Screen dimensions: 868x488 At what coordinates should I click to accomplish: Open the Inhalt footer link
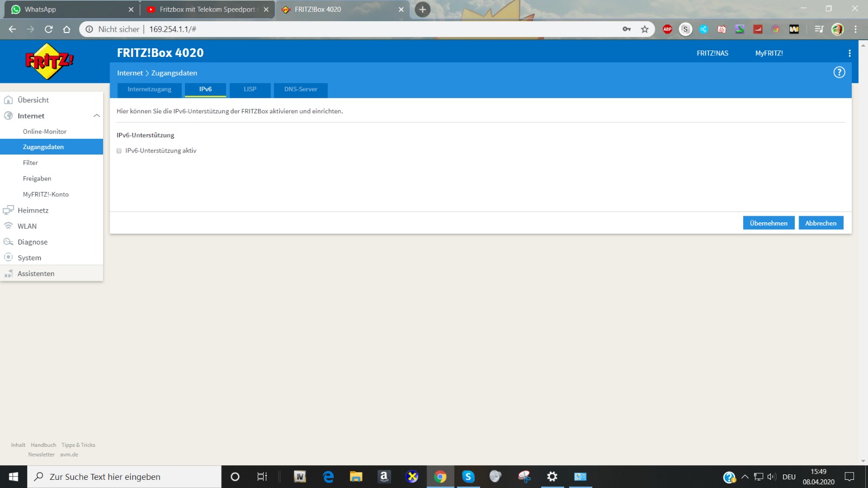point(18,445)
